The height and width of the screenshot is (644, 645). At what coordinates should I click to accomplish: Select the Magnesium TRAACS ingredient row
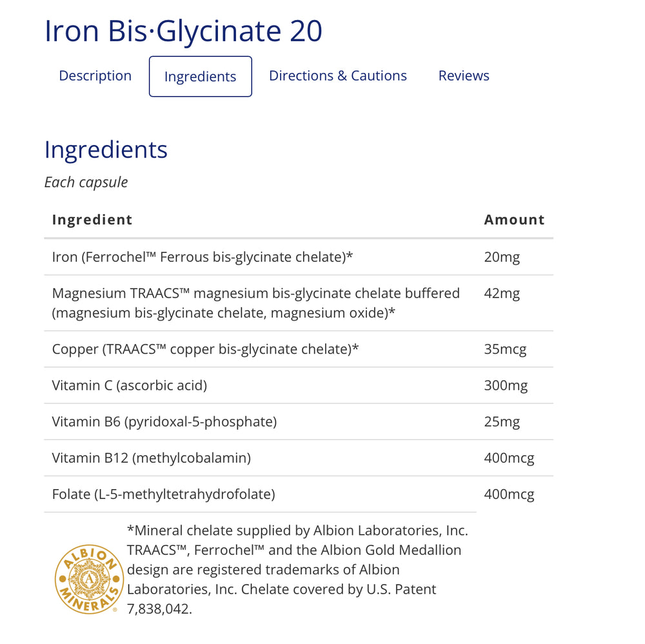coord(299,303)
